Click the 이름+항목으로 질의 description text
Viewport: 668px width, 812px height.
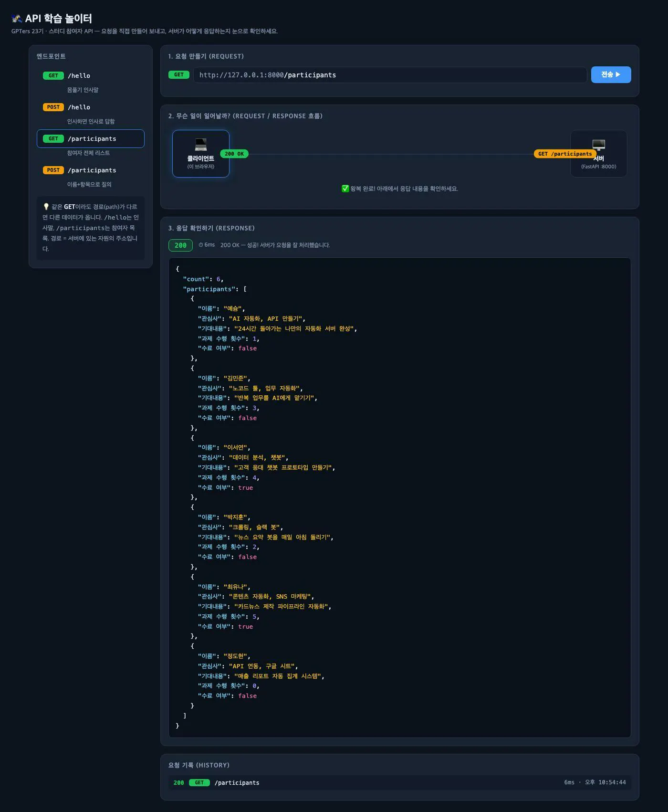(89, 184)
